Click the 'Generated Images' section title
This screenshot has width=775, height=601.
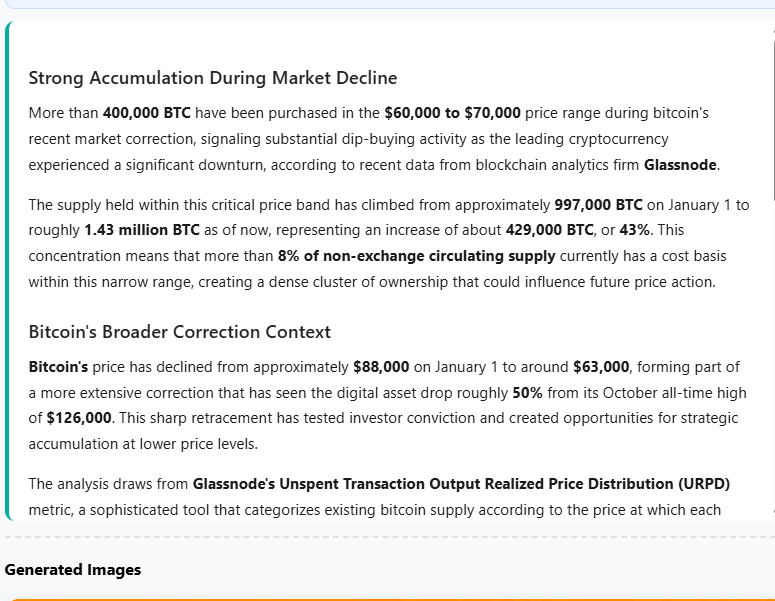click(73, 570)
